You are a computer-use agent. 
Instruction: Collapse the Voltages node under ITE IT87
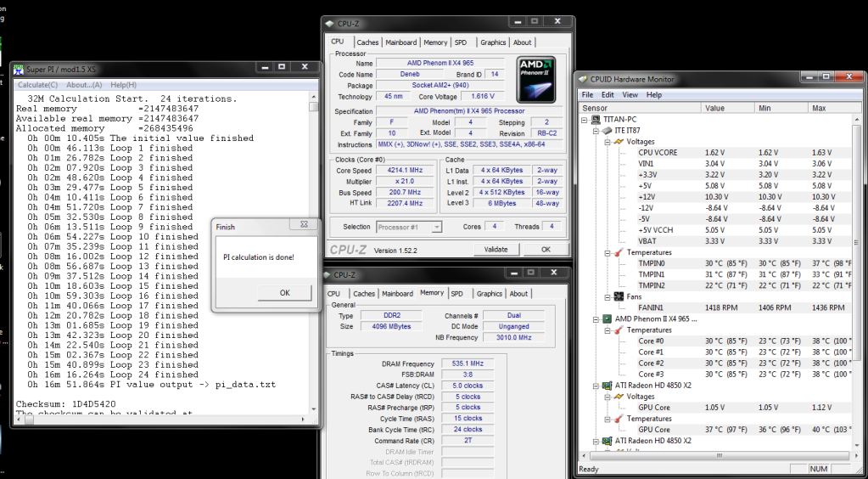coord(608,142)
